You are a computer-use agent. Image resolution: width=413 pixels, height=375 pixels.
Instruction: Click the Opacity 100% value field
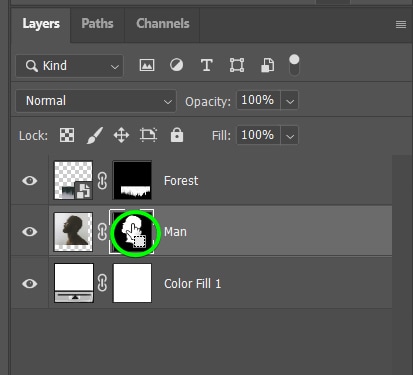pyautogui.click(x=258, y=100)
